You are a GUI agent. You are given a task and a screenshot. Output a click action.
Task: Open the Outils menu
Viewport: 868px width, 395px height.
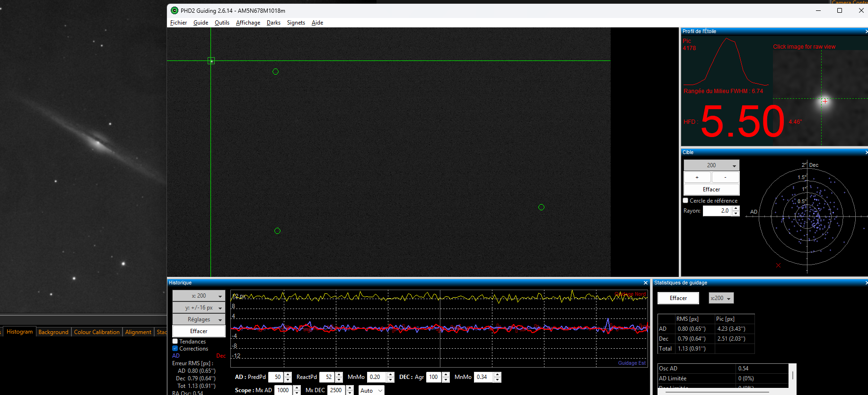coord(222,23)
